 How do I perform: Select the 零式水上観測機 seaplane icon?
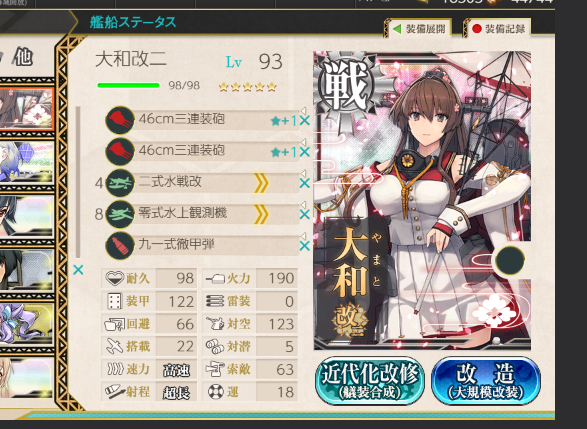click(x=120, y=214)
